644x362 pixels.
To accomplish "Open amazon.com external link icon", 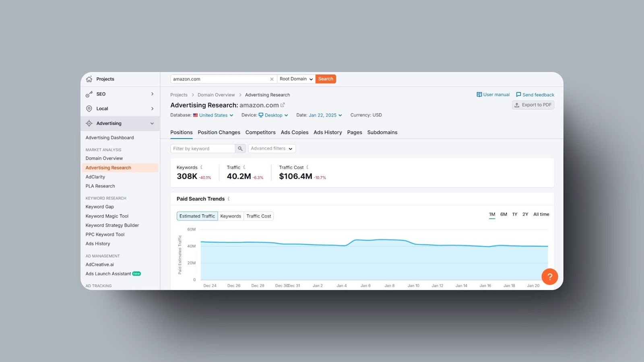I will (x=283, y=105).
